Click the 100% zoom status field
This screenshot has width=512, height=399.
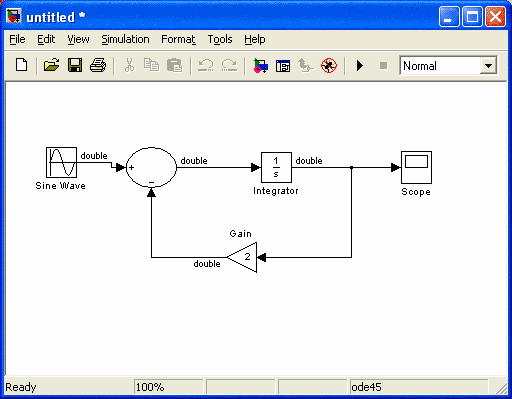pos(168,387)
